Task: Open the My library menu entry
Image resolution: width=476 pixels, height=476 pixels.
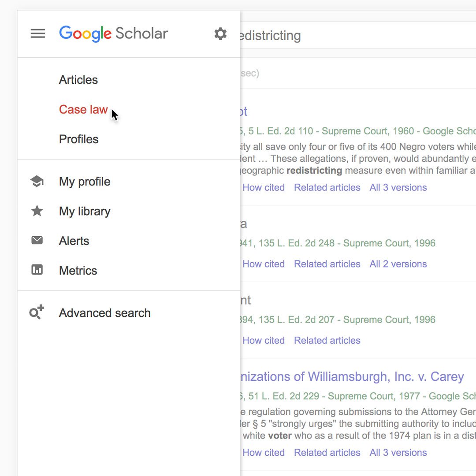Action: pyautogui.click(x=85, y=211)
